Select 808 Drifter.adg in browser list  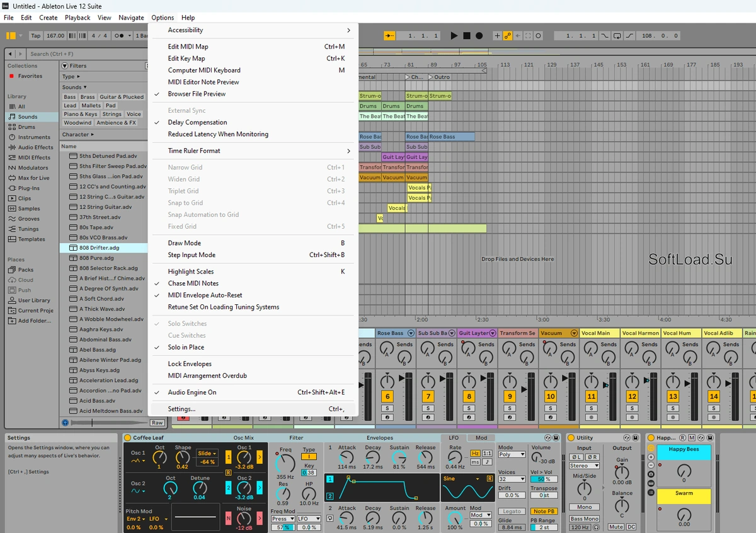pos(104,248)
